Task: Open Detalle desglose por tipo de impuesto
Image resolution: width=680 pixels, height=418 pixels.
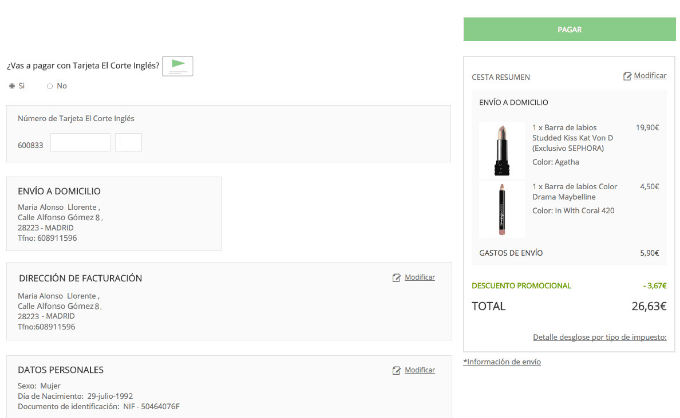Action: coord(599,337)
